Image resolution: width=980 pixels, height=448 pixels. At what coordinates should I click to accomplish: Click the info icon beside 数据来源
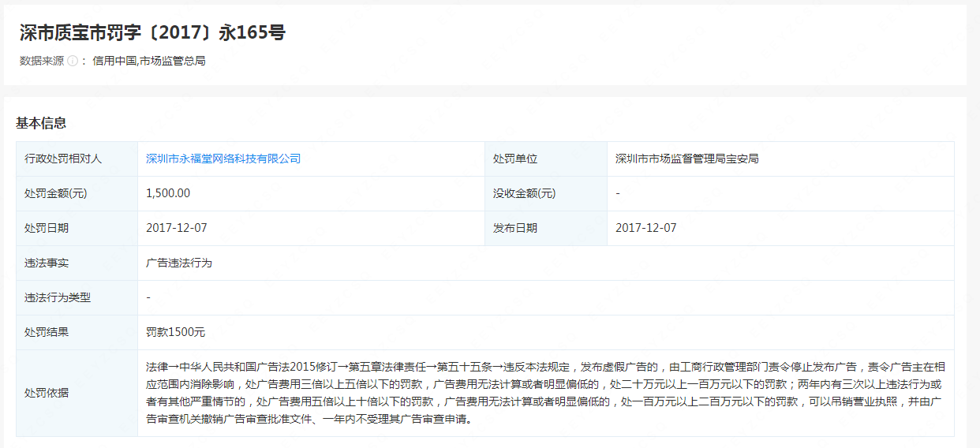point(72,61)
